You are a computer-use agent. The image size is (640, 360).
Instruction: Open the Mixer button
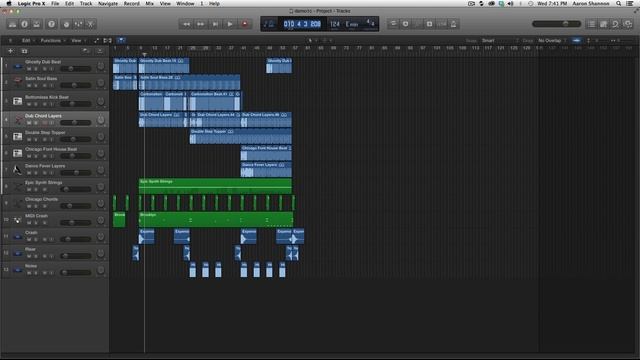pyautogui.click(x=78, y=24)
